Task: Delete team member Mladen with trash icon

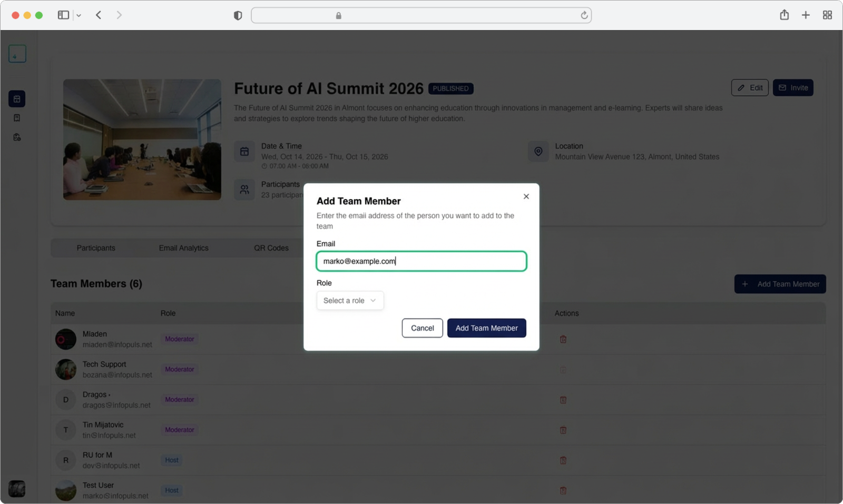Action: pos(563,339)
